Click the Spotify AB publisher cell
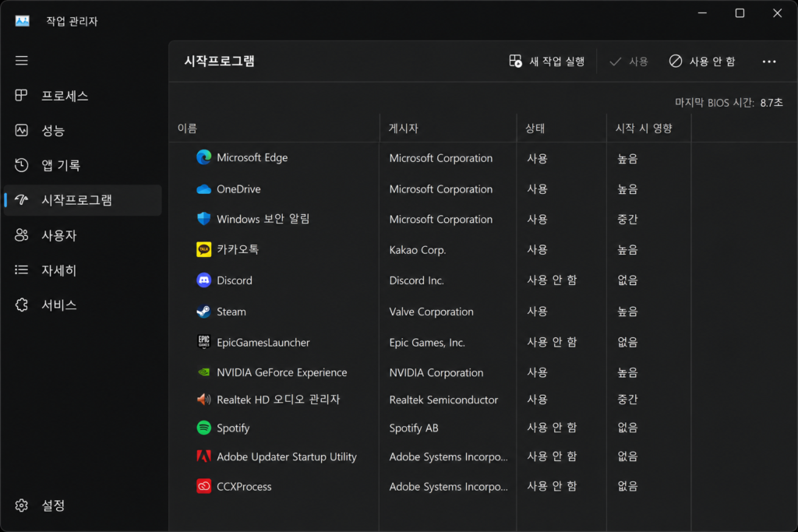Screen dimensions: 798x532 [413, 428]
